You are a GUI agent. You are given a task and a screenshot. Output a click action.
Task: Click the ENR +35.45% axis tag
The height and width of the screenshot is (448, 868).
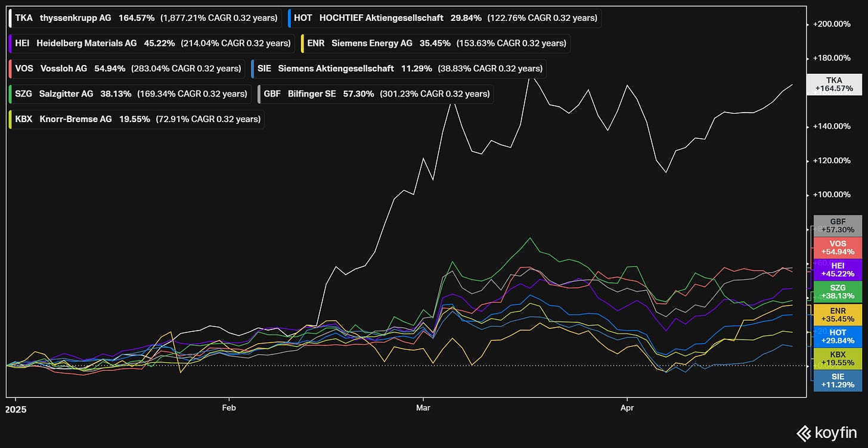[x=838, y=315]
